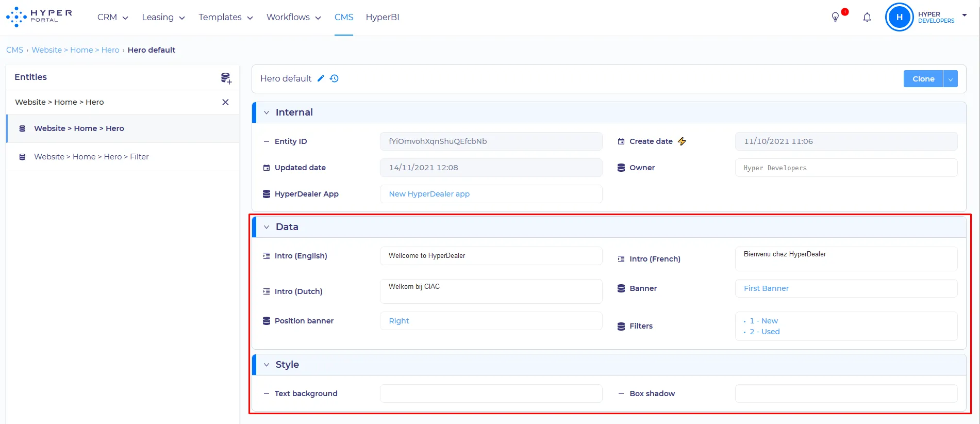Open the Workflows dropdown menu
The image size is (980, 424).
click(294, 18)
